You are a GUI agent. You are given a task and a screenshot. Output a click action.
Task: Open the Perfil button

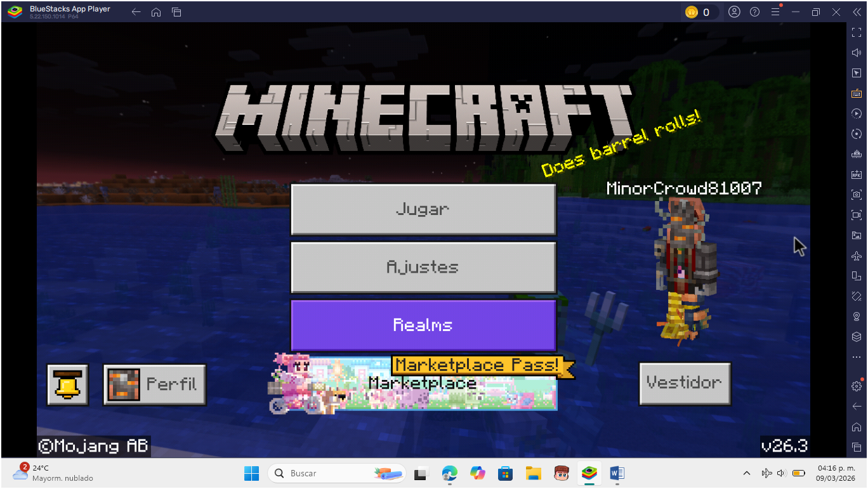tap(155, 384)
